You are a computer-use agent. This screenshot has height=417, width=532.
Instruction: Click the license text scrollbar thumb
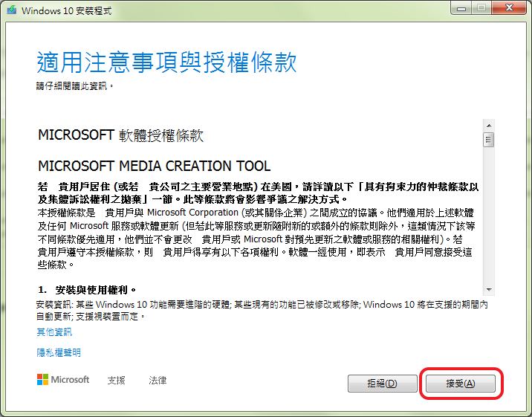(489, 140)
